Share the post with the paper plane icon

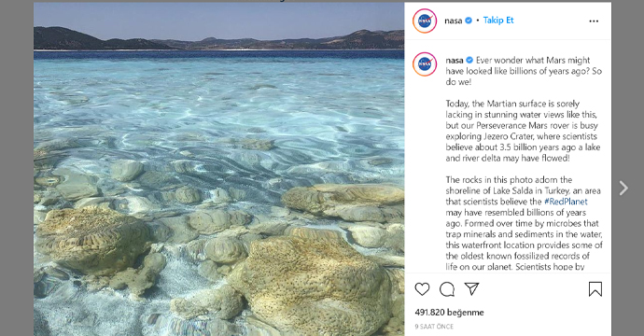tap(471, 289)
